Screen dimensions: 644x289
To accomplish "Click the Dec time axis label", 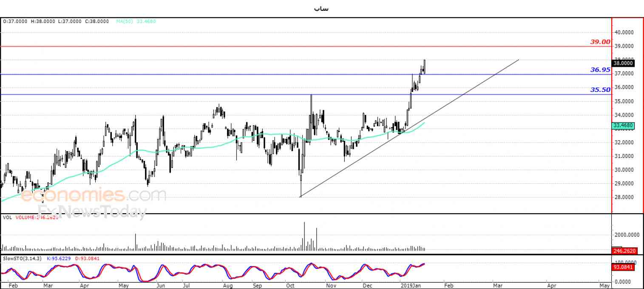I will pos(367,286).
